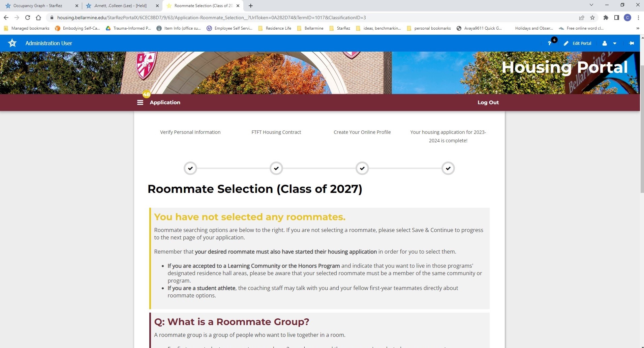The height and width of the screenshot is (348, 644).
Task: Click the checkmark for Verify Personal Information step
Action: [x=190, y=168]
